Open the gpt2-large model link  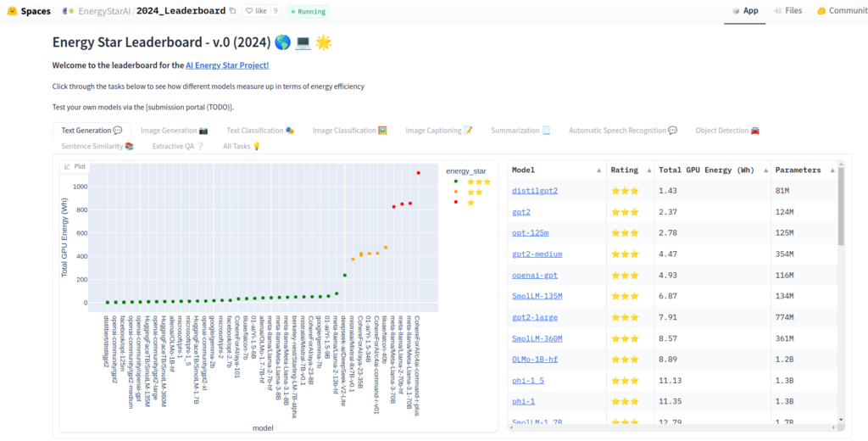[535, 317]
